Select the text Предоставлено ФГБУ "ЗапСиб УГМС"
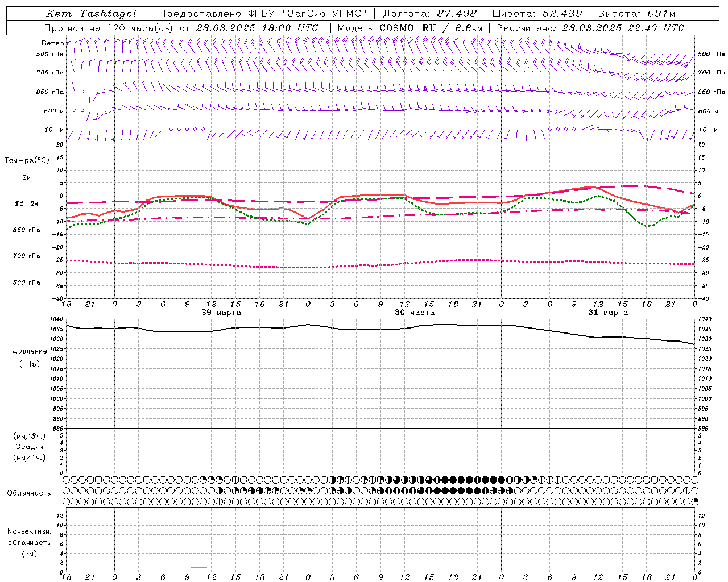728x582 pixels. [x=263, y=14]
